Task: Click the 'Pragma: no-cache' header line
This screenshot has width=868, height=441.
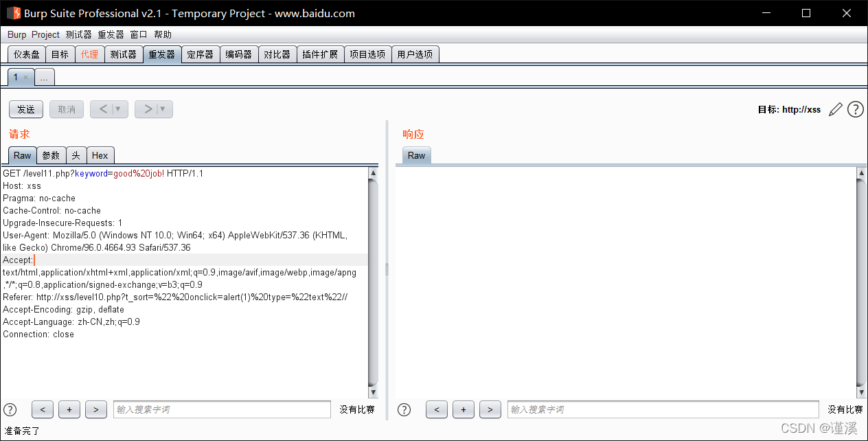Action: click(39, 199)
